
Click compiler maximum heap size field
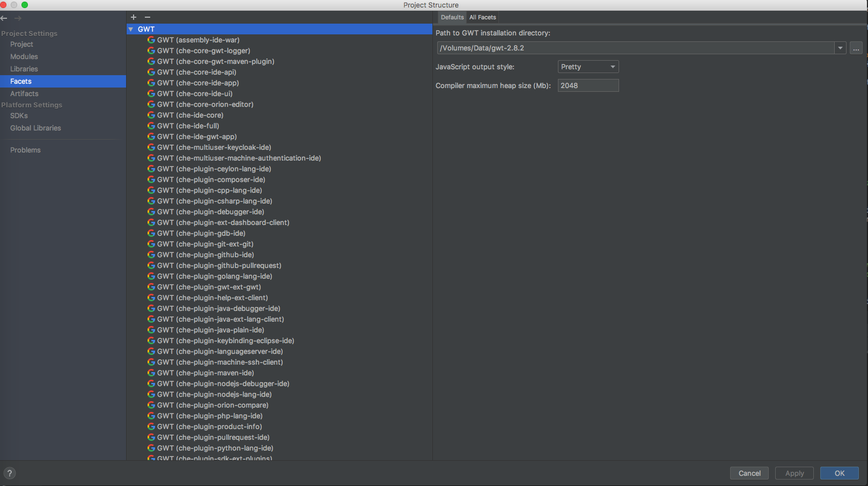[x=588, y=85]
